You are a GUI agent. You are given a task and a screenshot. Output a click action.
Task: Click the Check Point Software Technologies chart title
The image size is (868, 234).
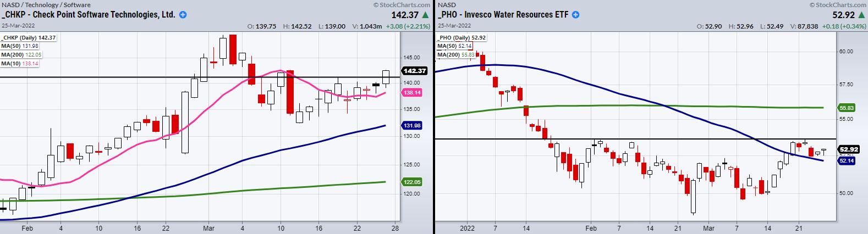click(x=90, y=15)
